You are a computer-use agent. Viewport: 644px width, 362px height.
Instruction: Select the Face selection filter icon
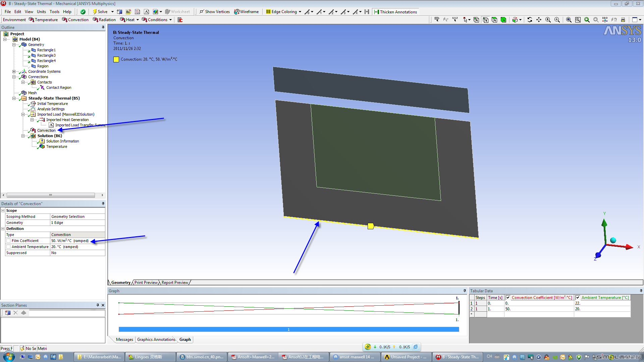pyautogui.click(x=494, y=20)
